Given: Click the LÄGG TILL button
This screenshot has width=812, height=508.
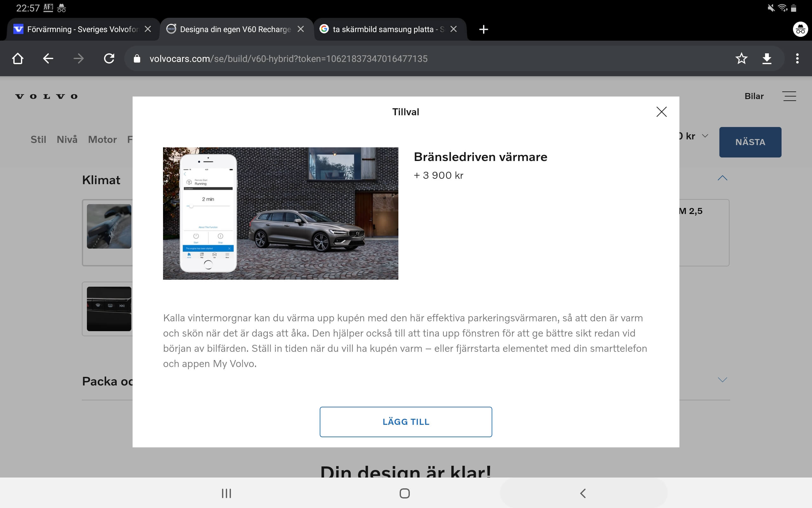Looking at the screenshot, I should [x=406, y=422].
